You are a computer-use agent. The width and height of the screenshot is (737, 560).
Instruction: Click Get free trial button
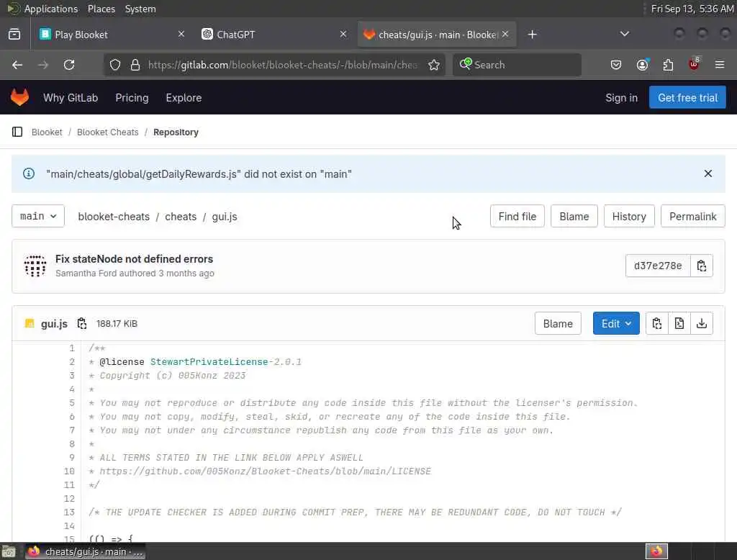coord(687,97)
